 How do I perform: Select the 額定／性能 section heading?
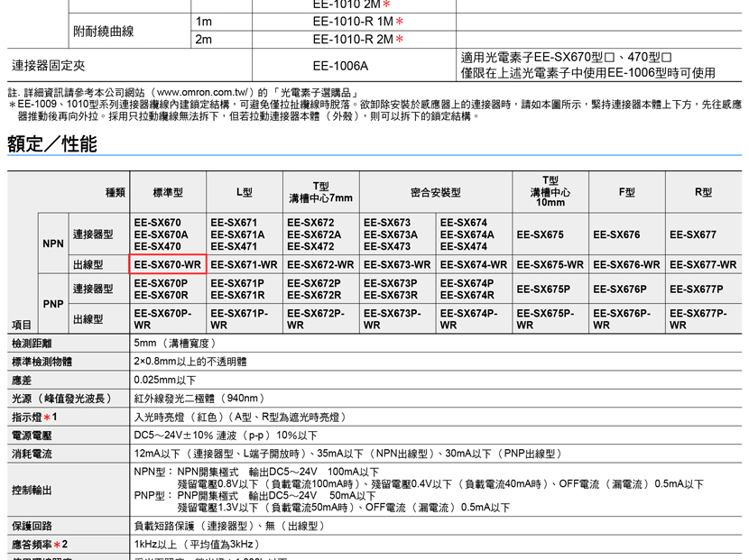[x=52, y=143]
